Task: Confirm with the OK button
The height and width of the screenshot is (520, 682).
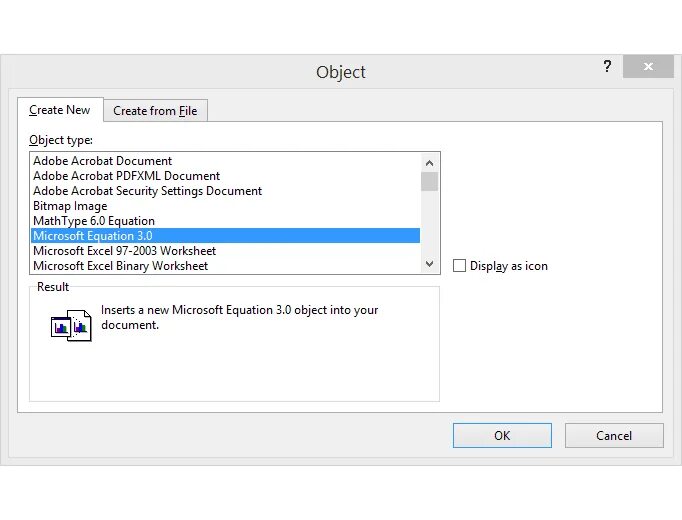Action: [502, 435]
